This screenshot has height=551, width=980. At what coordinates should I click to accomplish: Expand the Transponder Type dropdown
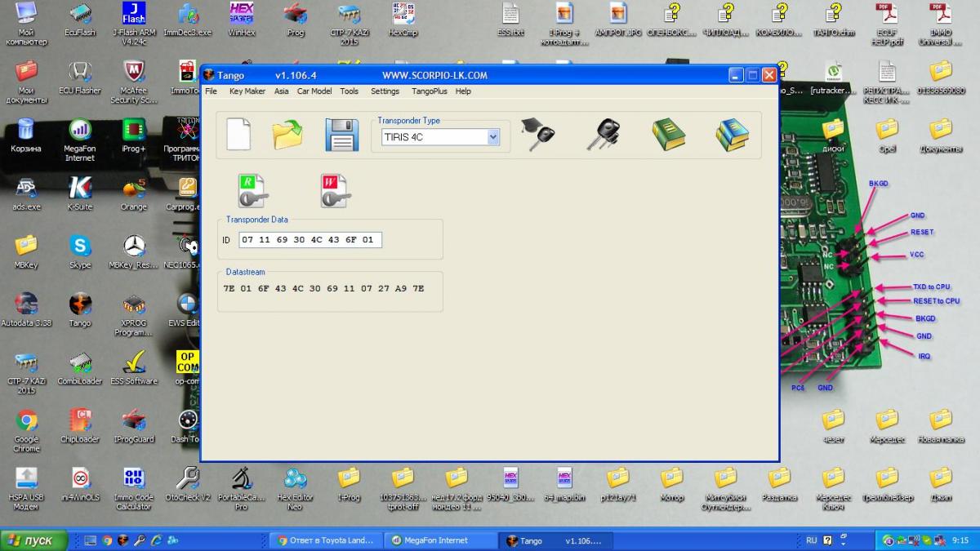point(493,137)
